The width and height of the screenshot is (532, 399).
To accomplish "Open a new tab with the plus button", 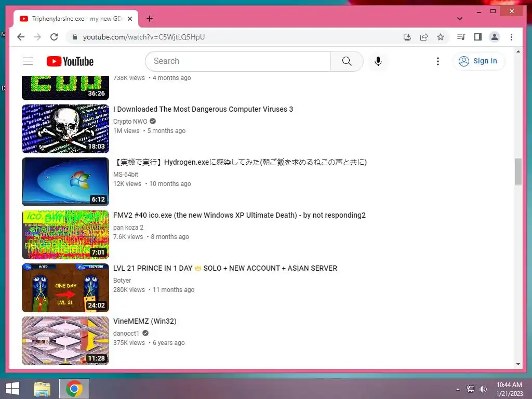I will pyautogui.click(x=149, y=19).
